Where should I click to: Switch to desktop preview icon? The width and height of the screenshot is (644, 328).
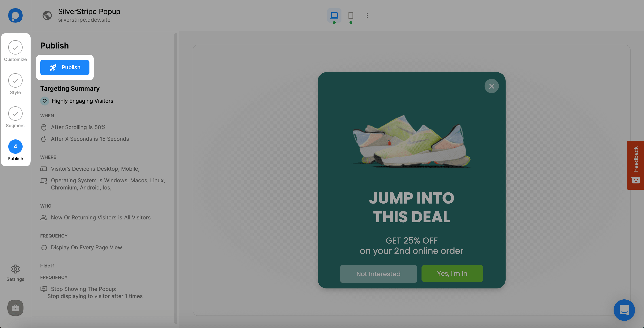click(334, 15)
